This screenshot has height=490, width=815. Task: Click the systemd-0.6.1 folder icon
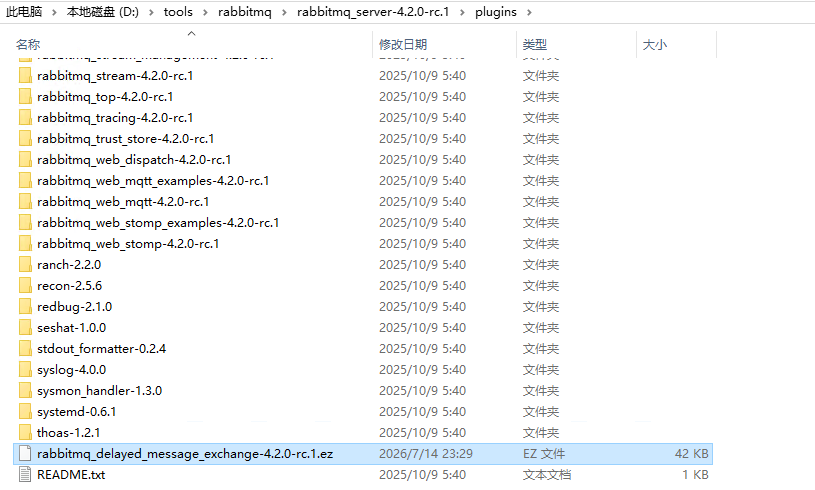[x=25, y=412]
